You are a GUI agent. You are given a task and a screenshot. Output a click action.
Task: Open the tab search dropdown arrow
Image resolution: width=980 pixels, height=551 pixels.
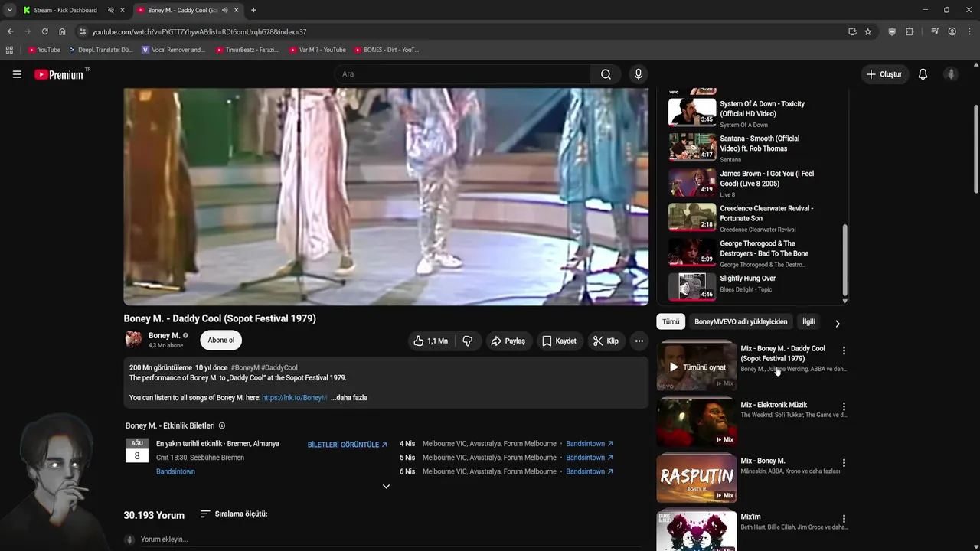9,10
